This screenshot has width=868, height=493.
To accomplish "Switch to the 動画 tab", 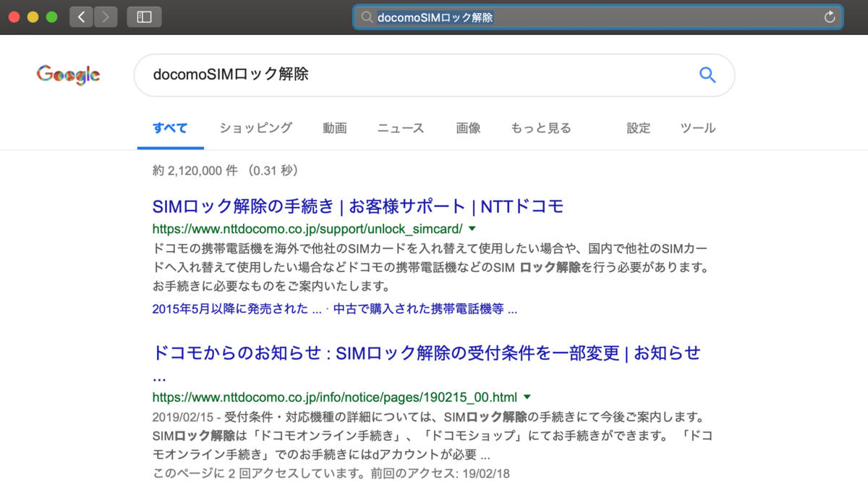I will [335, 128].
